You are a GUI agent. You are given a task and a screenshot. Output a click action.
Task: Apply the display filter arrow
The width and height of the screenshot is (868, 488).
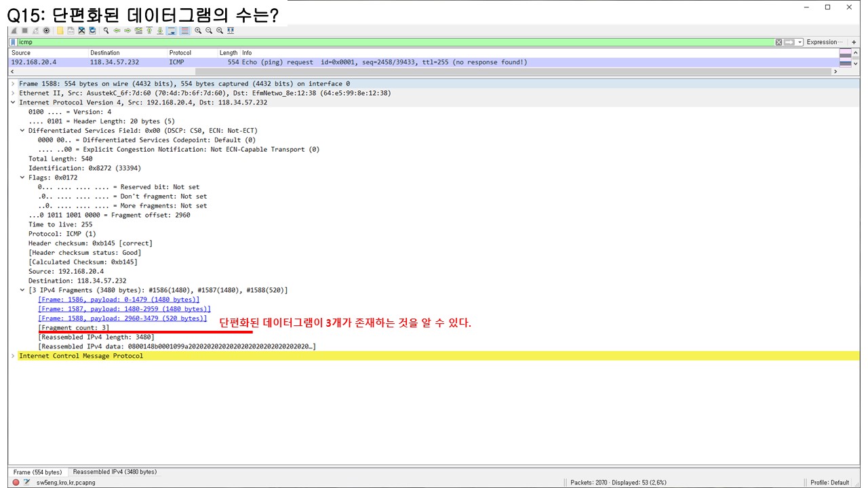789,42
